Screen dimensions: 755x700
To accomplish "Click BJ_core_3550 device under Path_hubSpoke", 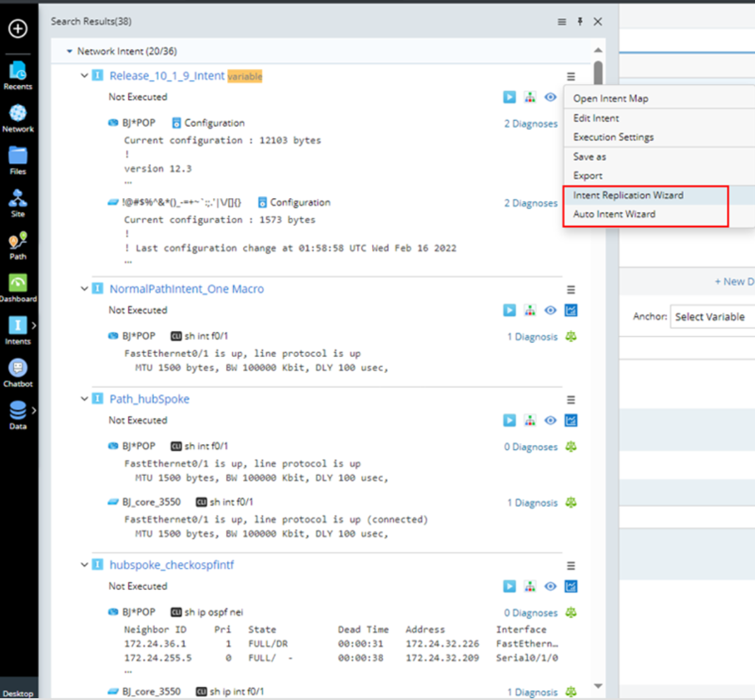I will pyautogui.click(x=151, y=502).
